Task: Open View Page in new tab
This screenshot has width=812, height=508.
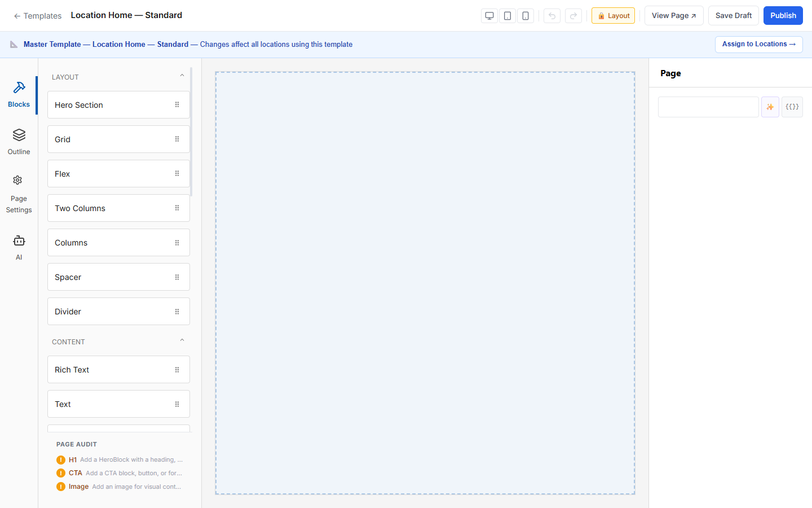Action: pyautogui.click(x=674, y=16)
